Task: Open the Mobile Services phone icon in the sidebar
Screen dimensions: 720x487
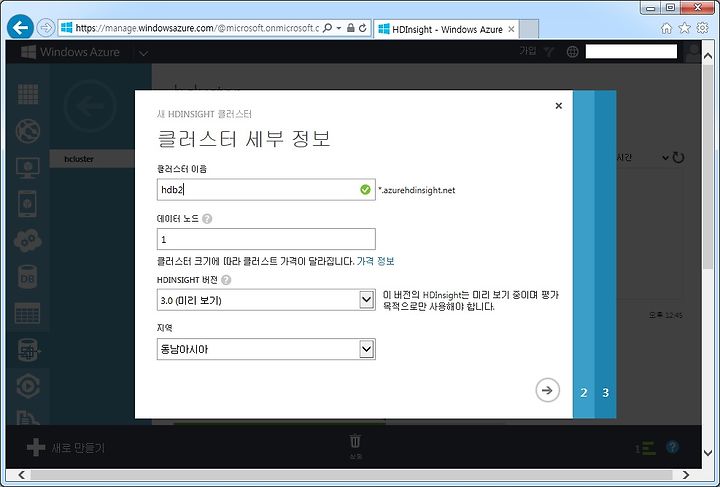Action: point(28,204)
